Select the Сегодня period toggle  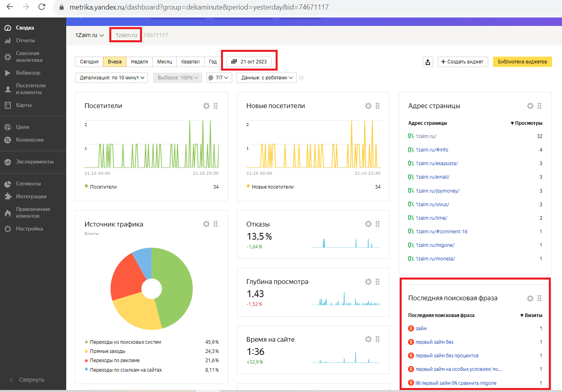coord(89,62)
